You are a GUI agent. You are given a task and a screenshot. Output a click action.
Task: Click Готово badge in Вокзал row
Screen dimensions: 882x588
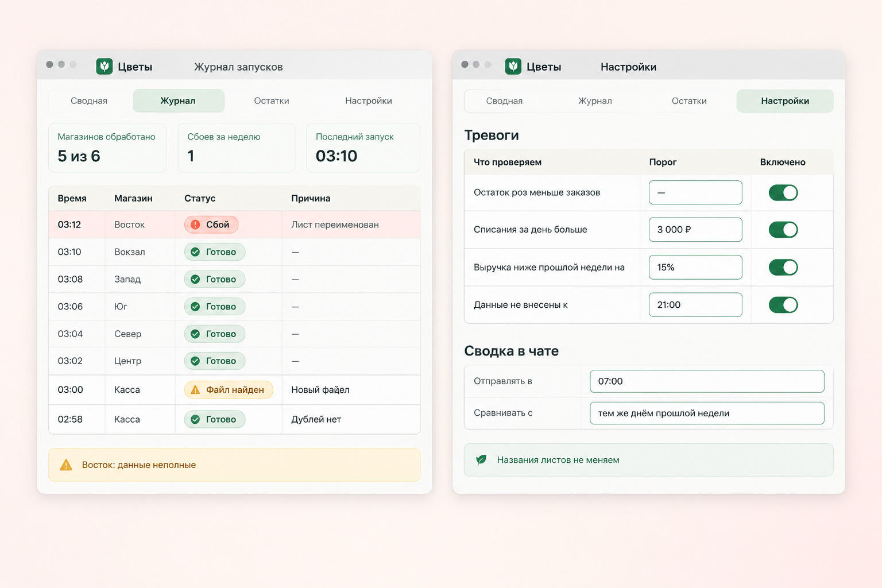pyautogui.click(x=215, y=252)
